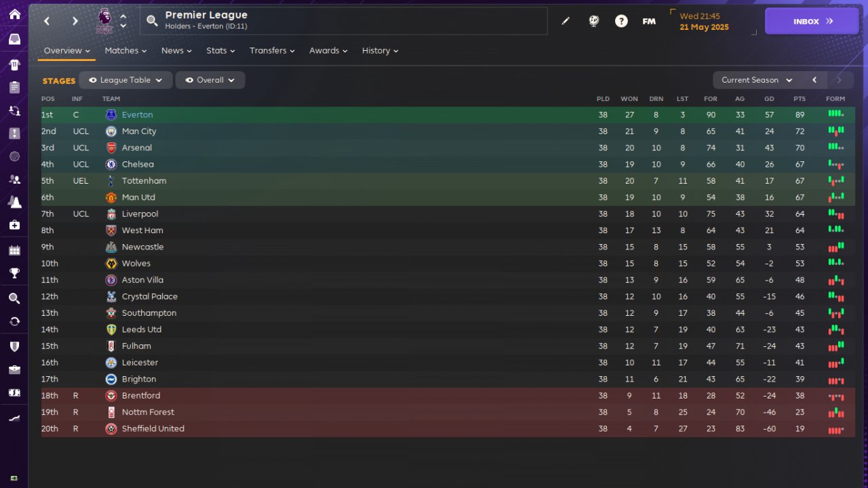The image size is (868, 488).
Task: Open the FM menu icon
Action: [x=649, y=21]
